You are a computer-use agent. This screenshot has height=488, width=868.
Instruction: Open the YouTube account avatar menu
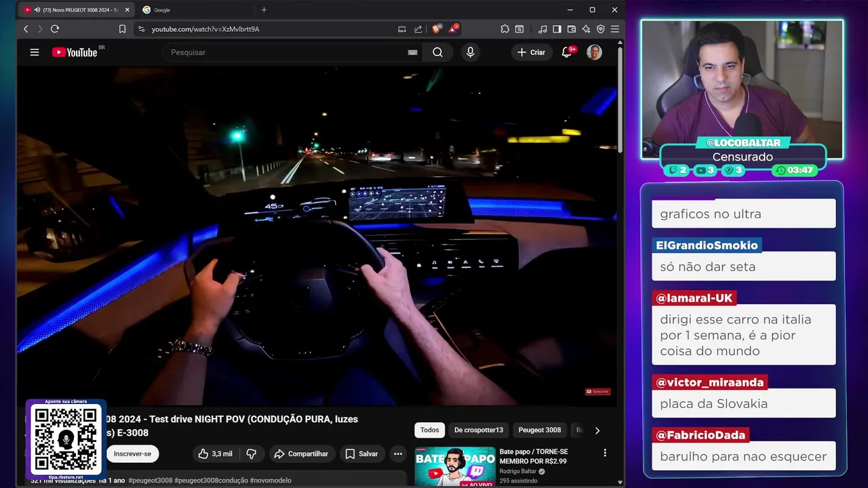(x=594, y=52)
